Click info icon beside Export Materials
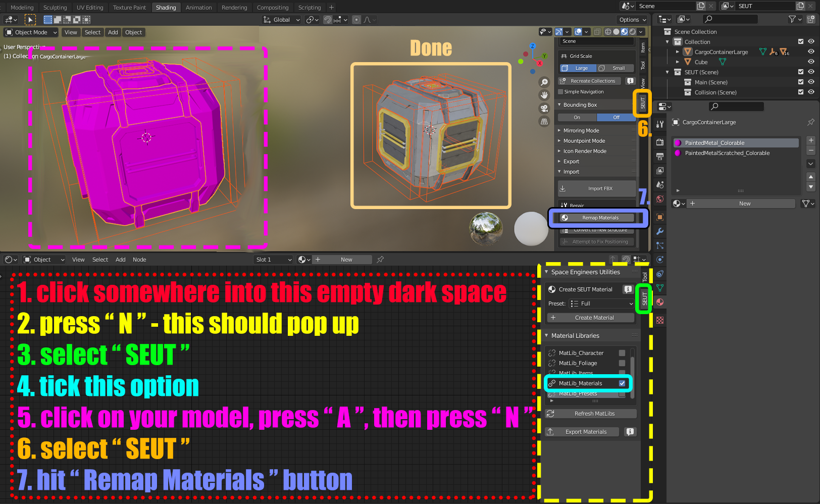The height and width of the screenshot is (504, 820). click(630, 432)
